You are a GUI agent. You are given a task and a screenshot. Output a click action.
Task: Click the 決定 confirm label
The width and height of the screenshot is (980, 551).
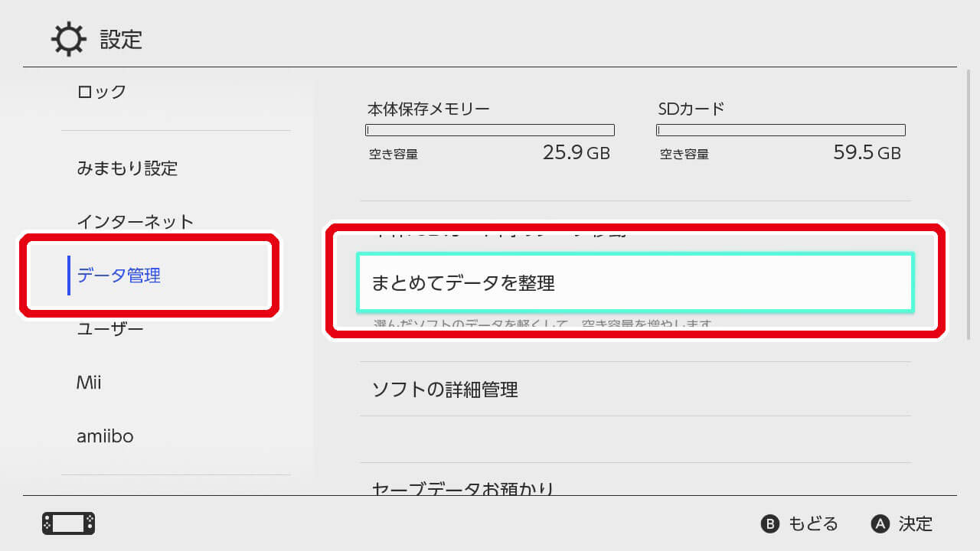[916, 524]
